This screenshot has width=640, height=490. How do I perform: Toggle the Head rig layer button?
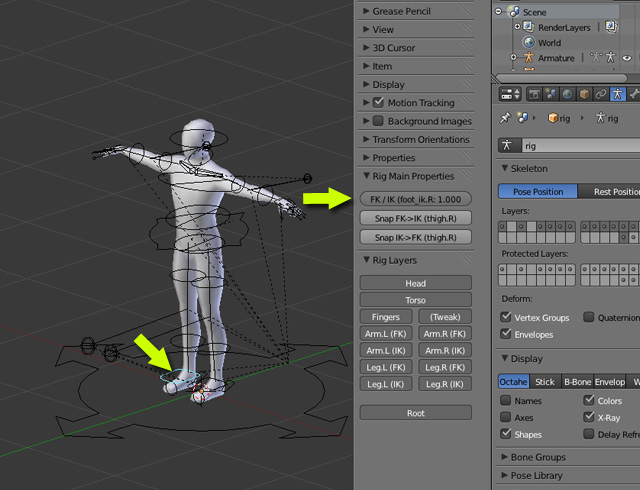(416, 283)
